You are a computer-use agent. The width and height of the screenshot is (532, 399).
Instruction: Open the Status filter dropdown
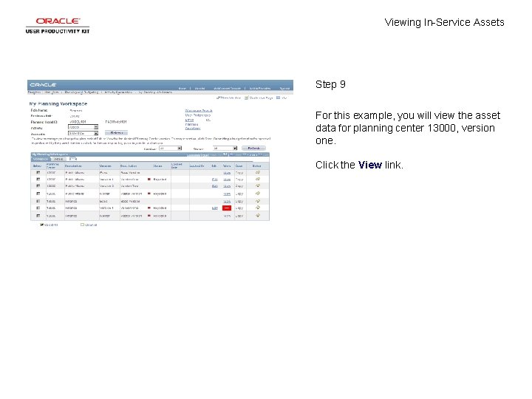225,149
